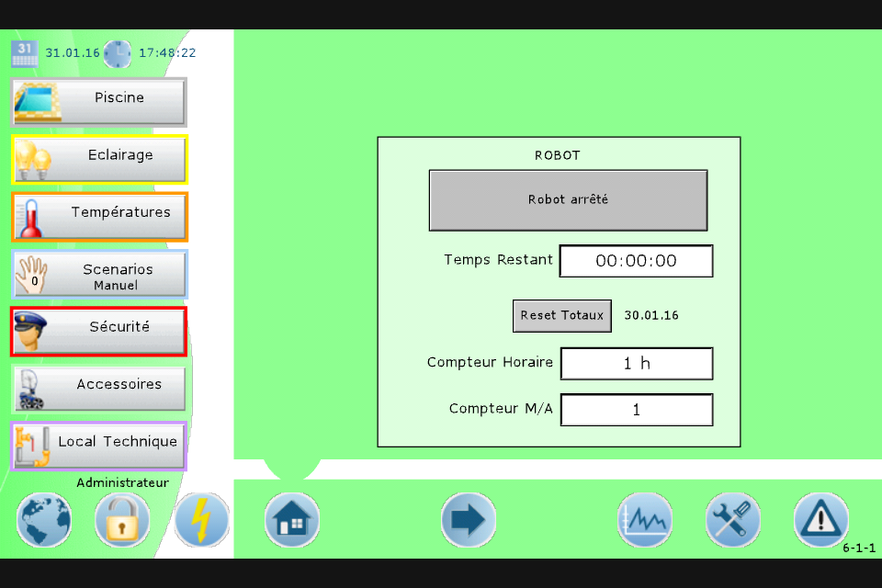Go to the home screen icon
The width and height of the screenshot is (882, 588).
click(x=292, y=521)
